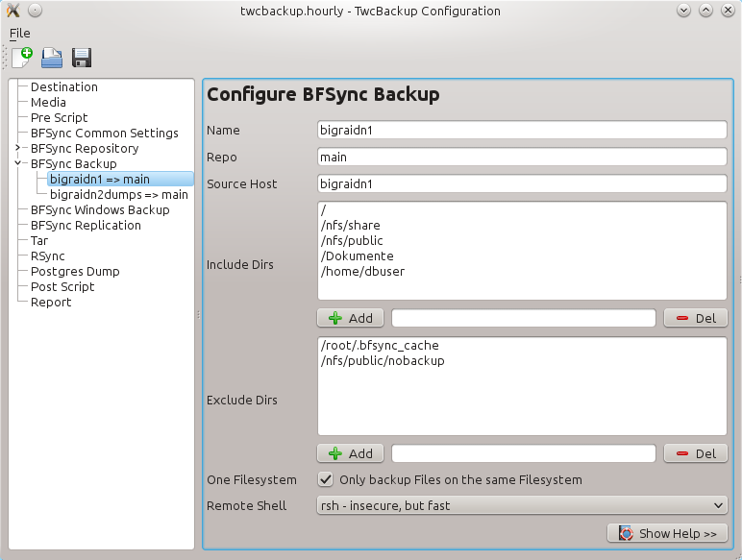Click the New configuration toolbar icon
Screen dimensions: 742x560
(22, 58)
